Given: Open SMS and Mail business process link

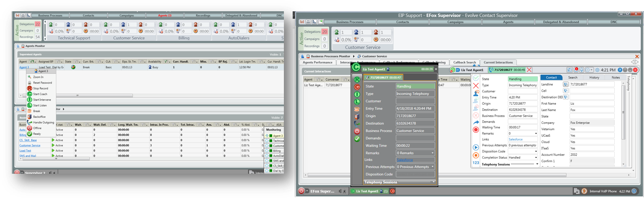Looking at the screenshot, I should pos(27,156).
